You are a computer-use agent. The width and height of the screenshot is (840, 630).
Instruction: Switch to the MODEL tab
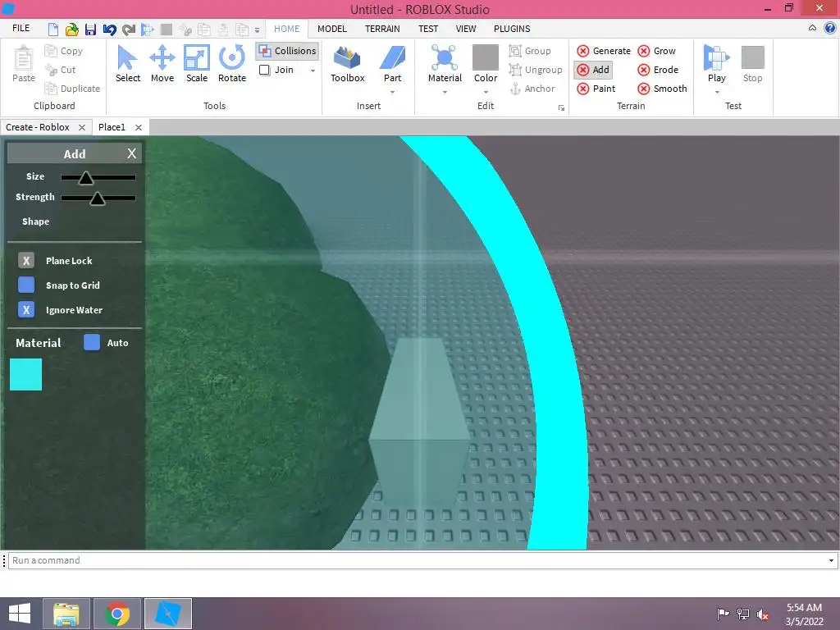(332, 29)
